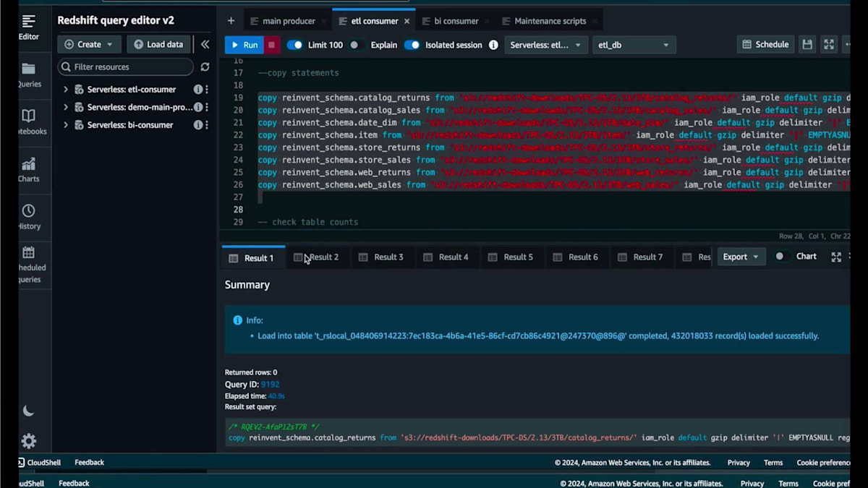Show info about Isolated session
The image size is (868, 488).
click(x=493, y=45)
